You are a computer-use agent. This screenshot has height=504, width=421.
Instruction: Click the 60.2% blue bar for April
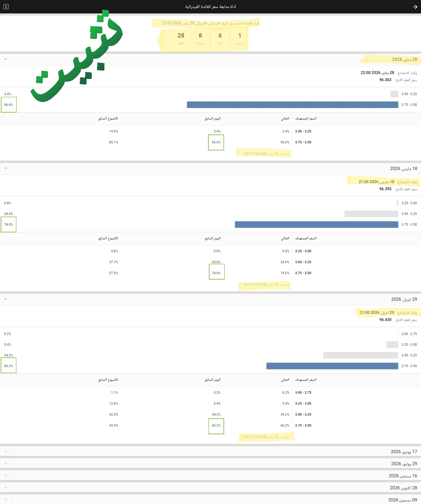pos(332,366)
